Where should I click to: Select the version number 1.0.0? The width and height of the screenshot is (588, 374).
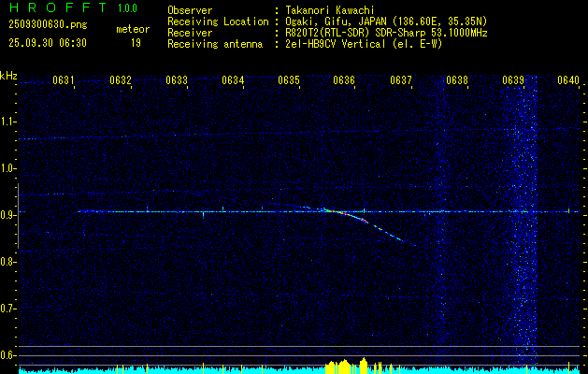(127, 8)
